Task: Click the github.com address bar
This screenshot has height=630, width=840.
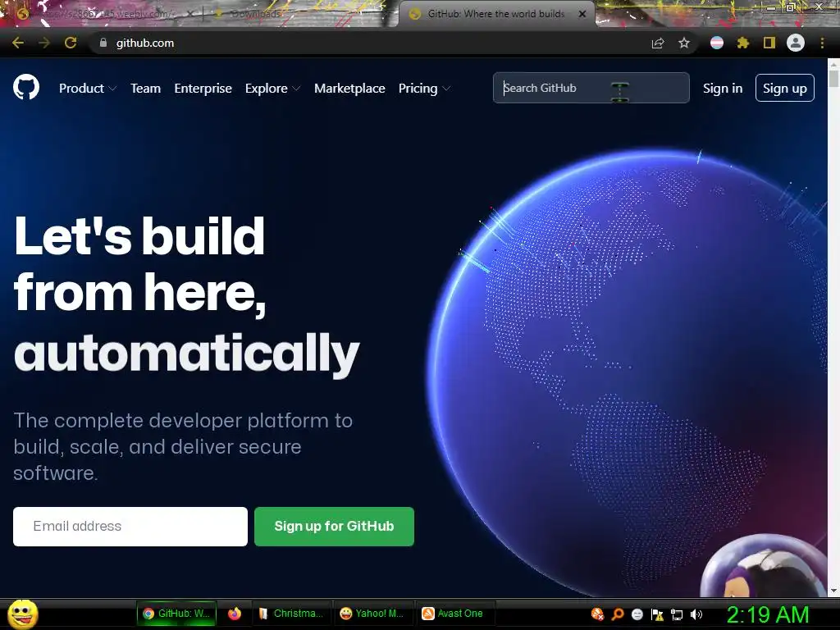Action: [x=370, y=43]
